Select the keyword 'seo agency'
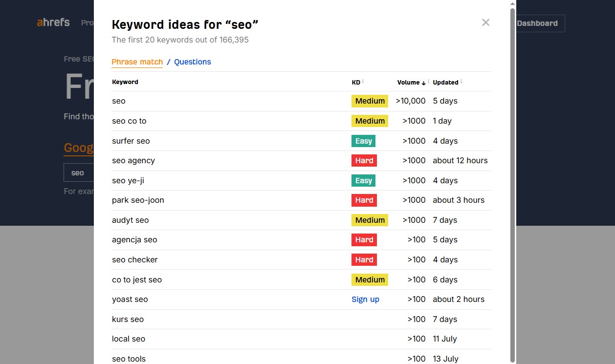The height and width of the screenshot is (364, 615). tap(133, 161)
